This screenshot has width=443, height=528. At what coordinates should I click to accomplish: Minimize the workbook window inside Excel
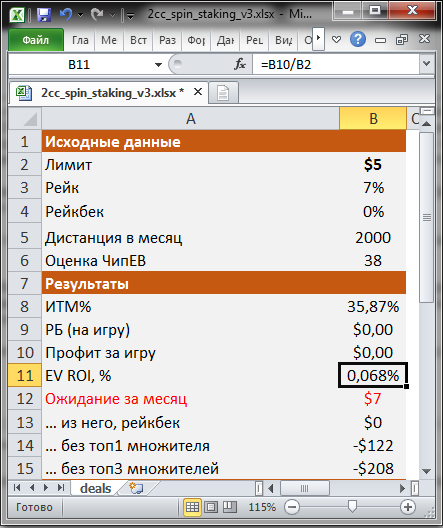pos(380,40)
